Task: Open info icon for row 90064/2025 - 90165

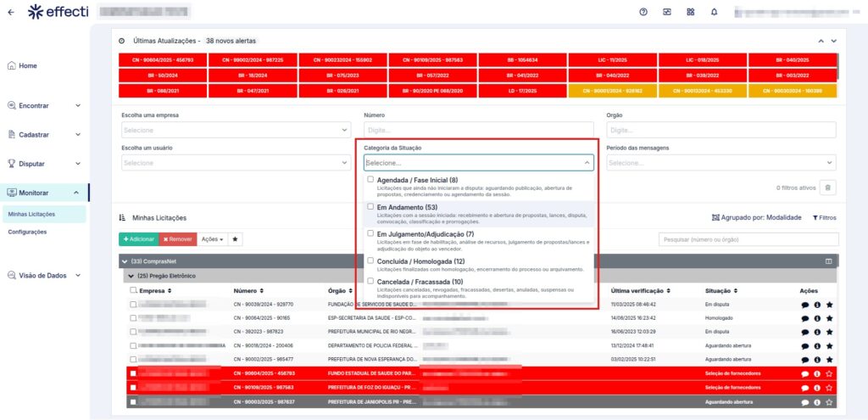Action: click(x=817, y=318)
